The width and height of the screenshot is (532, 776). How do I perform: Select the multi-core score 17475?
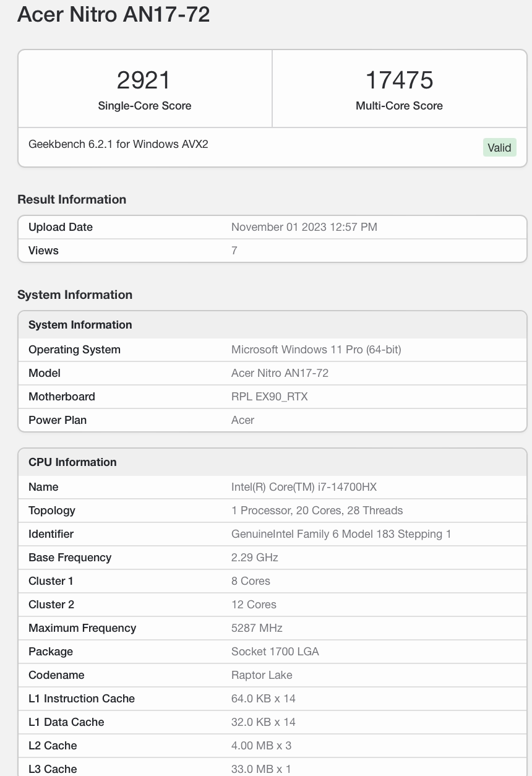[x=399, y=80]
